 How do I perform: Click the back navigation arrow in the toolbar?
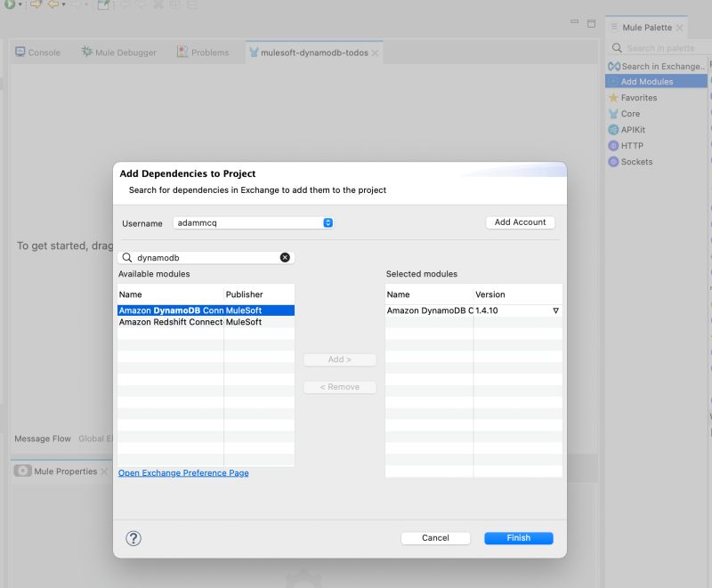click(53, 5)
